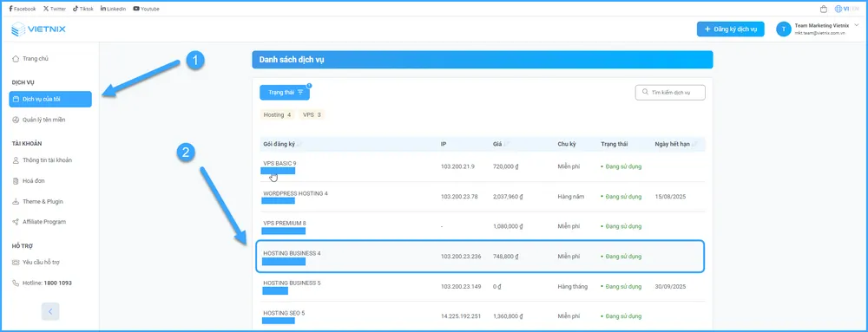Expand the Team Marketing Vietnix account dropdown
Image resolution: width=868 pixels, height=332 pixels.
point(857,25)
